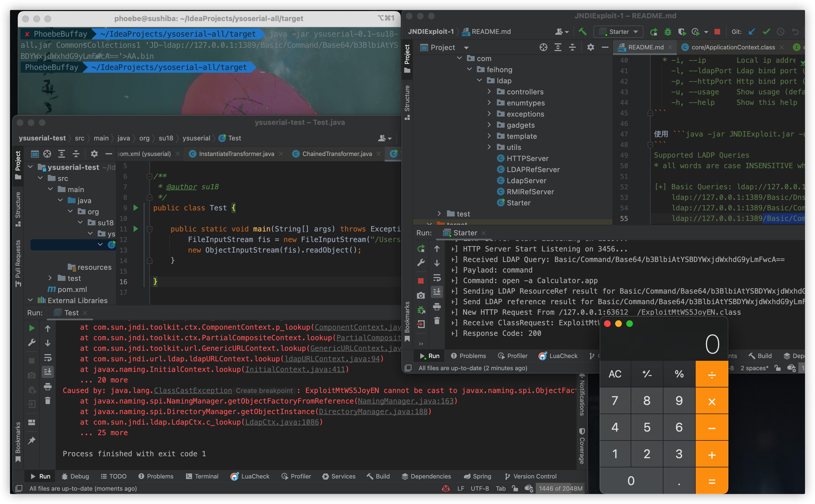Select the LdapServer class in project tree
This screenshot has width=815, height=504.
tap(526, 181)
